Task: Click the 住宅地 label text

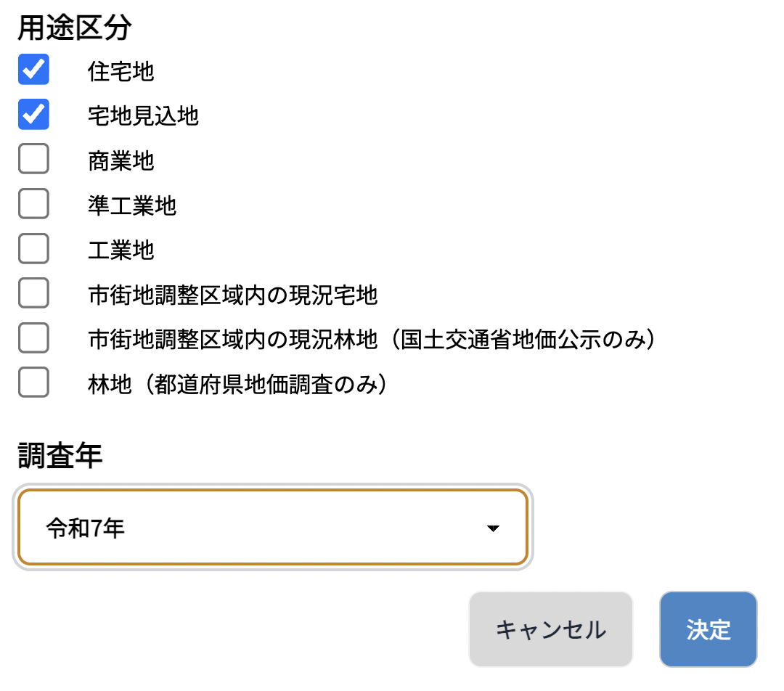Action: pos(121,71)
